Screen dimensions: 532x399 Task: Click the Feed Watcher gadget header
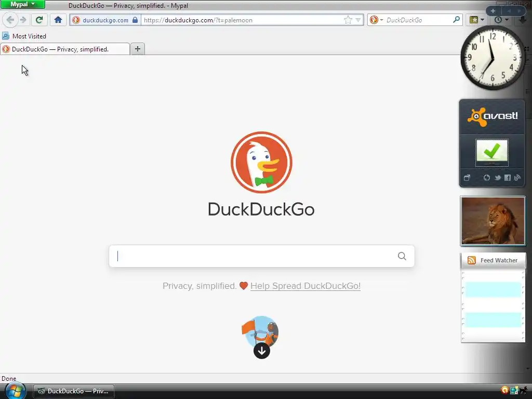(x=493, y=260)
